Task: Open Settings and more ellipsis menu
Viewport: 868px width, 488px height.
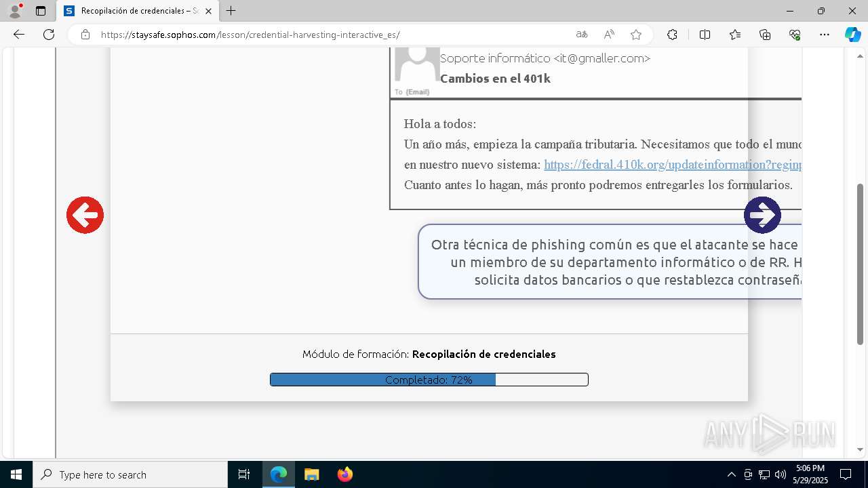Action: pos(825,35)
